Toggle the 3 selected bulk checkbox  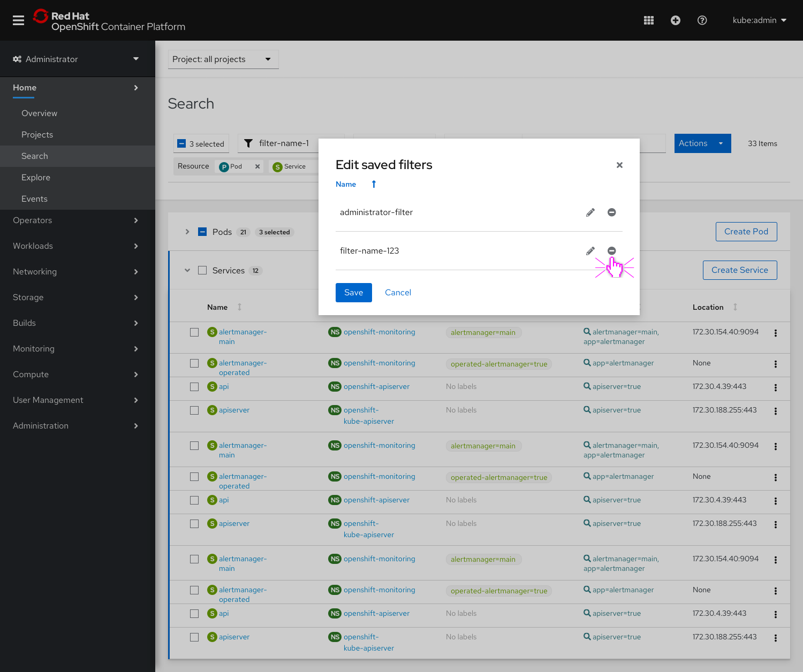point(181,143)
